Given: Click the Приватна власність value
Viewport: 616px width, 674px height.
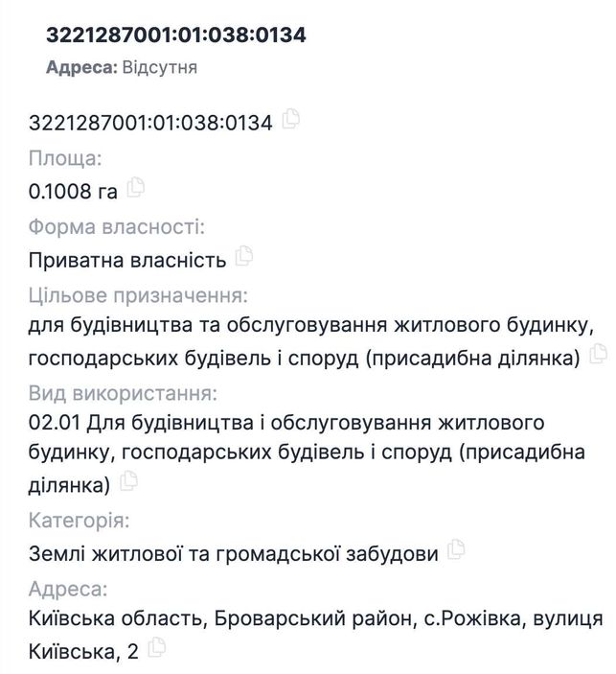Looking at the screenshot, I should [127, 260].
